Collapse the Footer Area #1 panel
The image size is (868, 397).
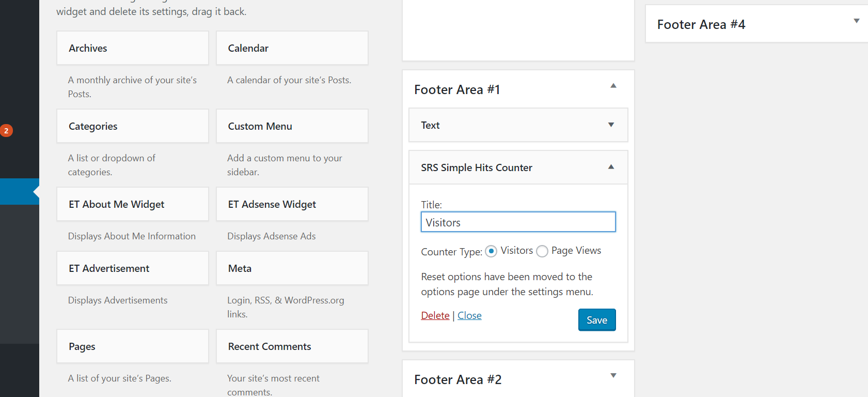point(613,86)
